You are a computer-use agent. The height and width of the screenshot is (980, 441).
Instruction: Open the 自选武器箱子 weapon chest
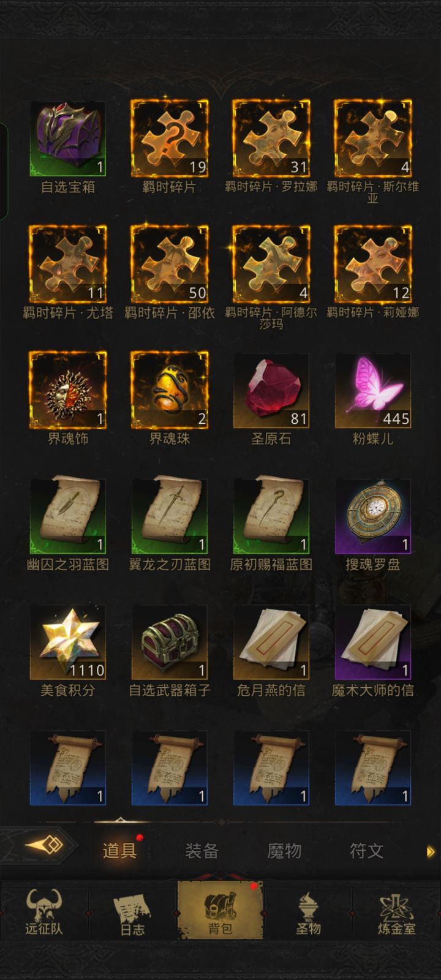(170, 643)
